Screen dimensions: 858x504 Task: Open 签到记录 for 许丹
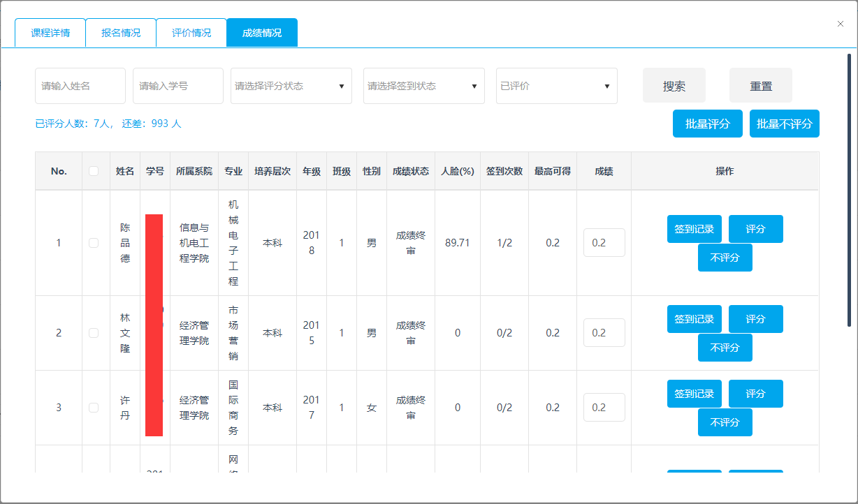pos(695,394)
